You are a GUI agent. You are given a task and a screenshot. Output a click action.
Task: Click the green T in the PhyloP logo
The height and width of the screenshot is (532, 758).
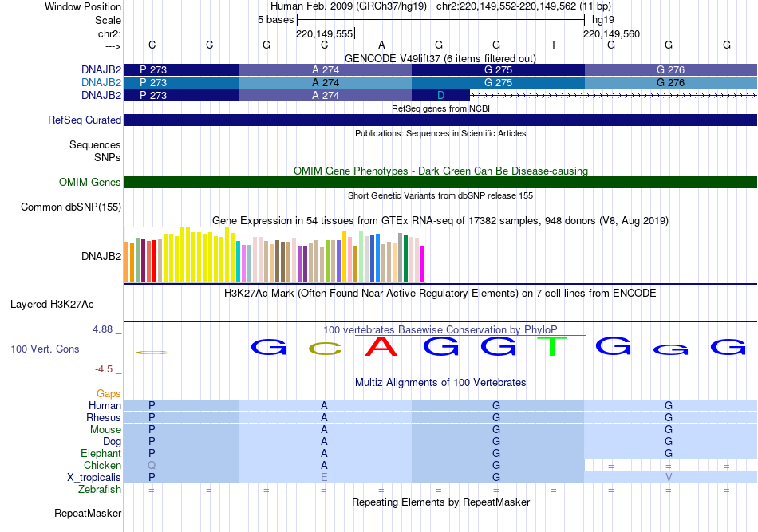tap(553, 346)
